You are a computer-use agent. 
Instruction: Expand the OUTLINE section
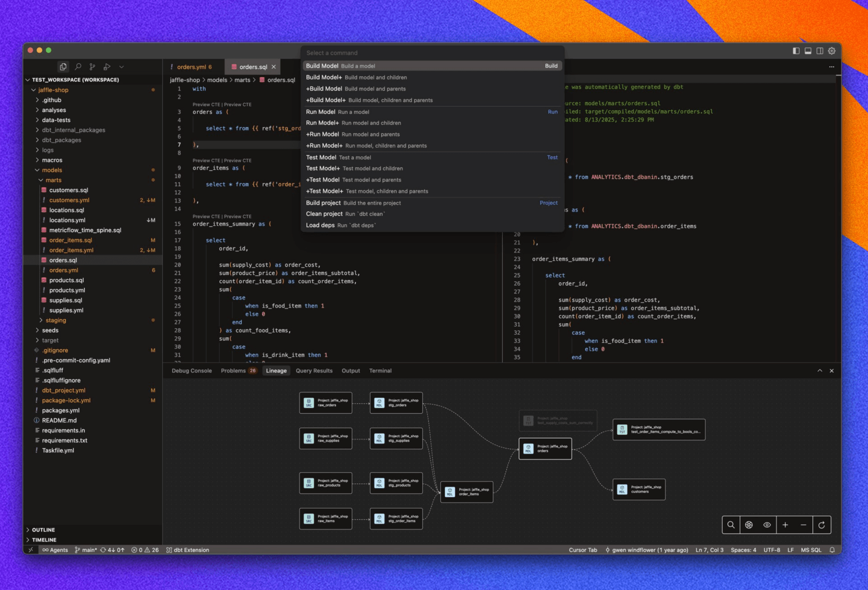click(x=44, y=529)
